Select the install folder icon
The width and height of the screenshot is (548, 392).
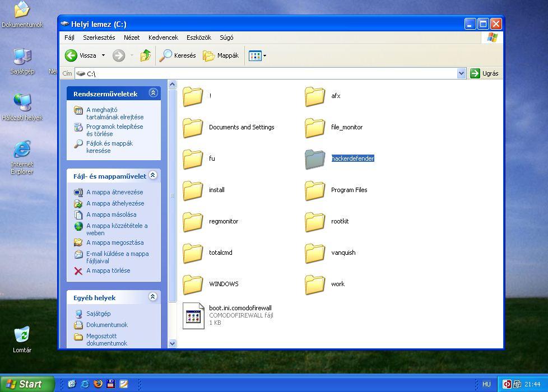tap(193, 190)
